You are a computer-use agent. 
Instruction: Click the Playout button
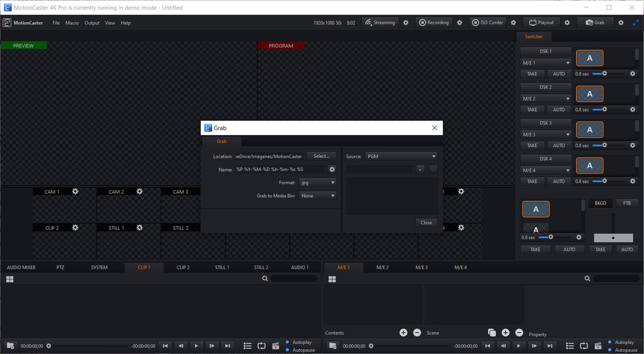(x=541, y=23)
